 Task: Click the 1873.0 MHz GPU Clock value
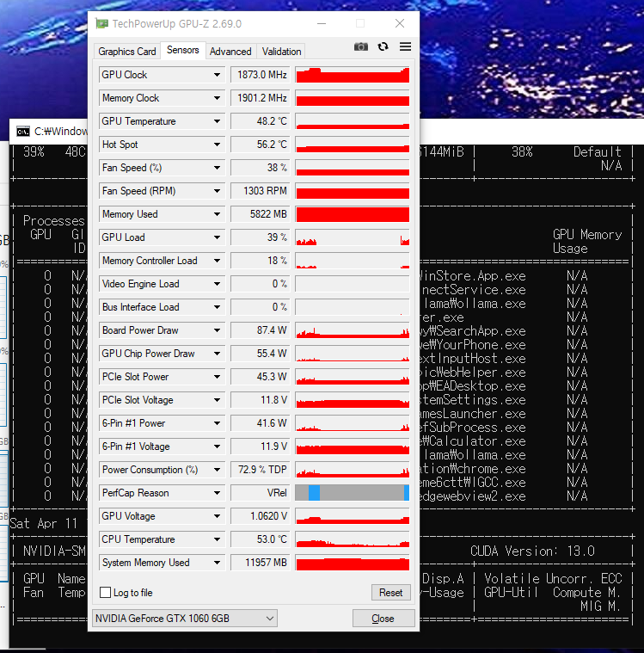261,75
